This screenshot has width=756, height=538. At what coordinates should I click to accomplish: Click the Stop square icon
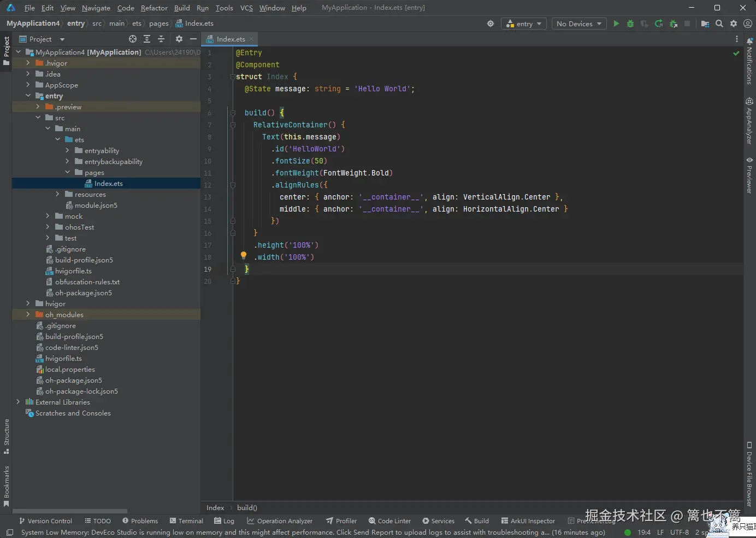(x=687, y=24)
